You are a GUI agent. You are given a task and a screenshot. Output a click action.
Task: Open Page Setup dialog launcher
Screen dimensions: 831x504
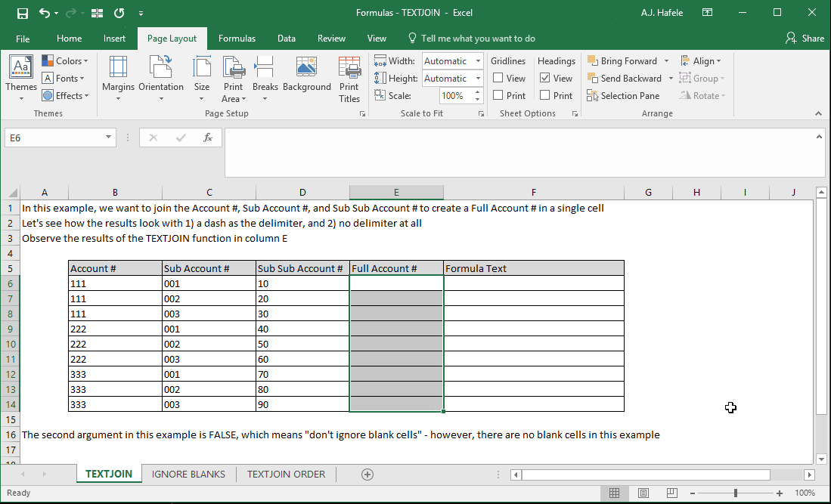(362, 114)
